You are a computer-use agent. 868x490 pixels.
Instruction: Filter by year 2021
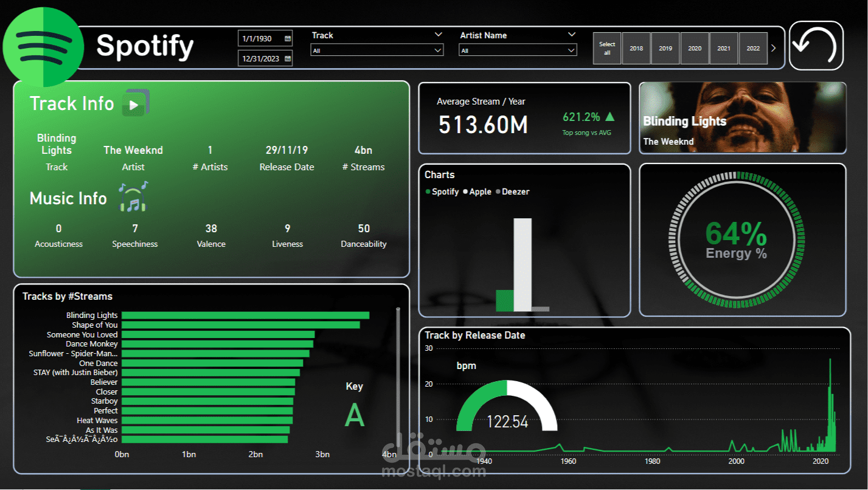[x=724, y=48]
